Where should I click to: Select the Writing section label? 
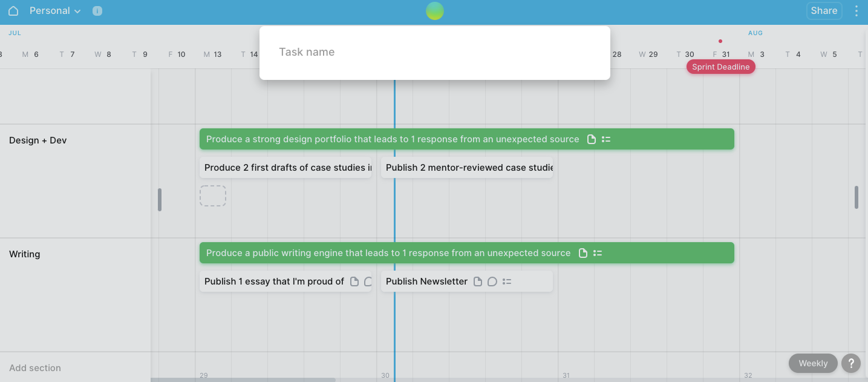coord(25,254)
